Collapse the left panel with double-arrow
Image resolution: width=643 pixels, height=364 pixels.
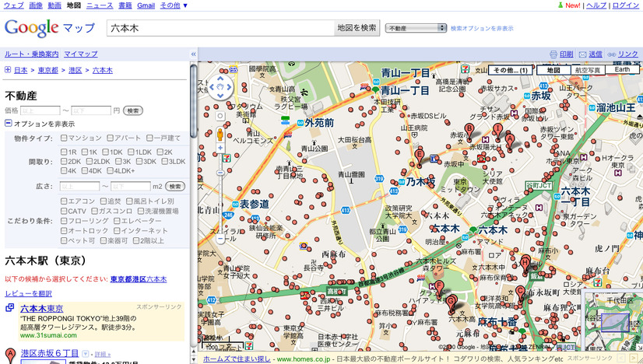tap(194, 54)
